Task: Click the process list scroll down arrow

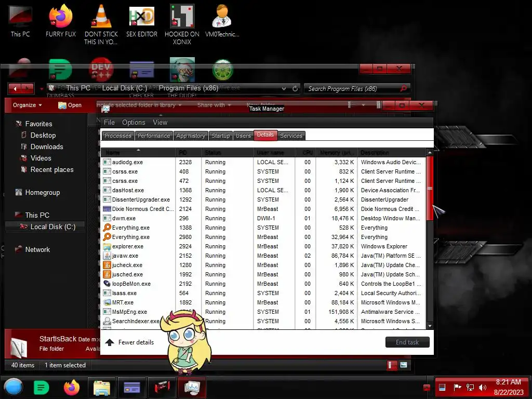Action: 430,326
